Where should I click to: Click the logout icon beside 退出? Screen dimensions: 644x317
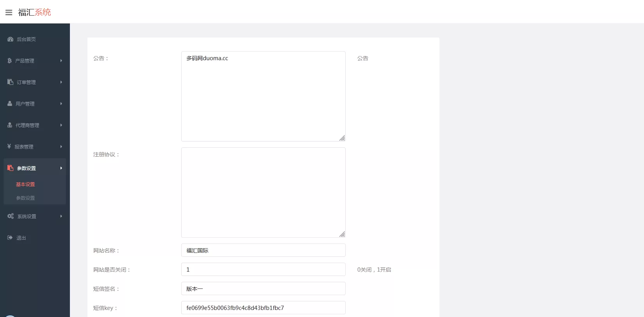pyautogui.click(x=10, y=238)
